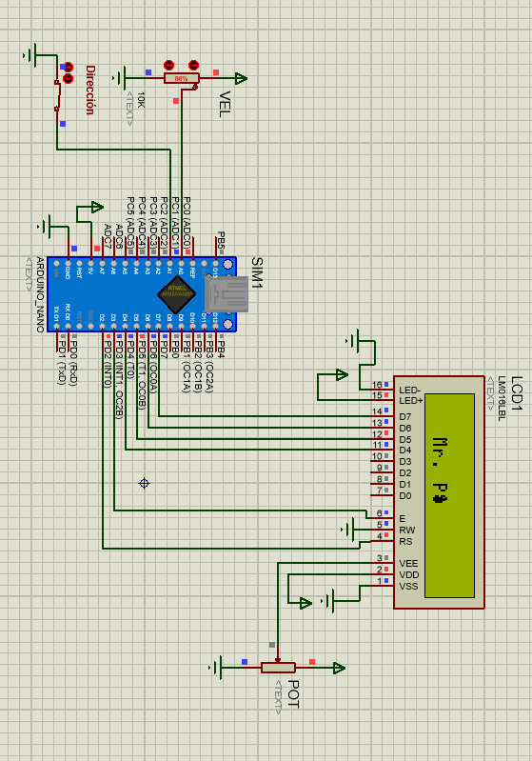Image resolution: width=532 pixels, height=761 pixels.
Task: Click the ground symbol left of the POT potentiometer
Action: tap(217, 668)
